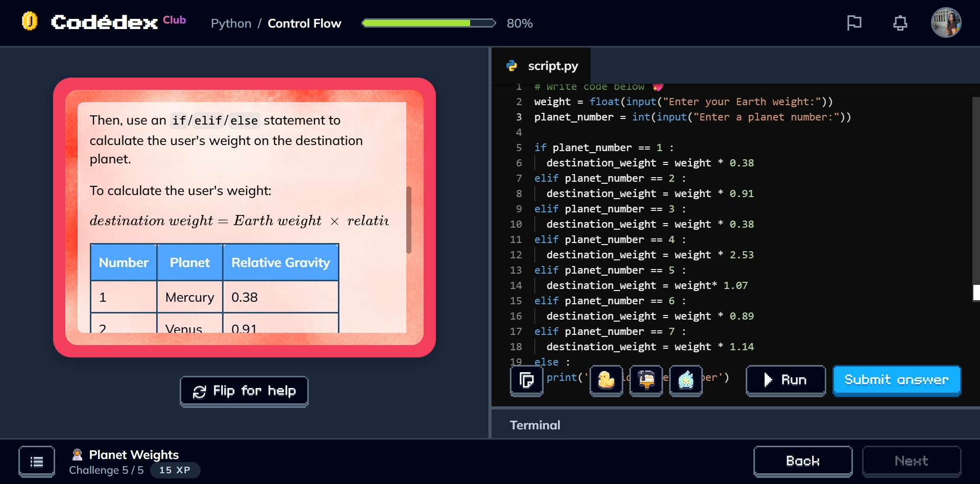Switch to the script.py tab

pyautogui.click(x=553, y=66)
